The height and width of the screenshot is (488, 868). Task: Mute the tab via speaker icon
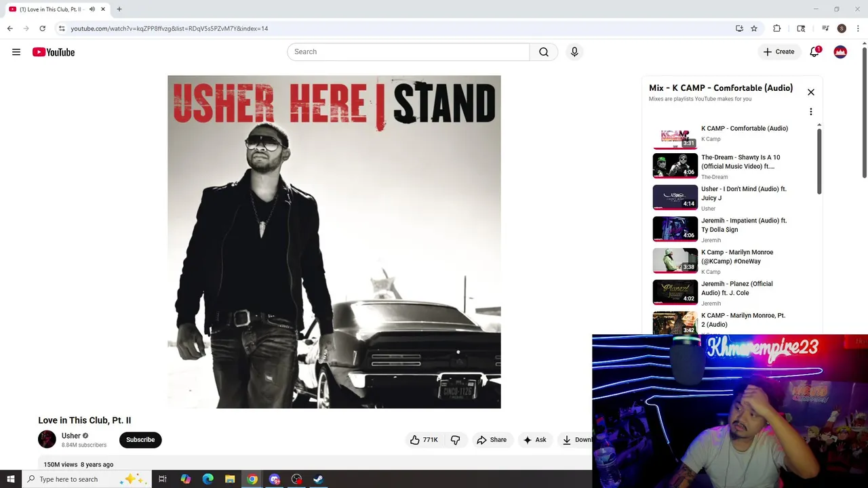[92, 9]
